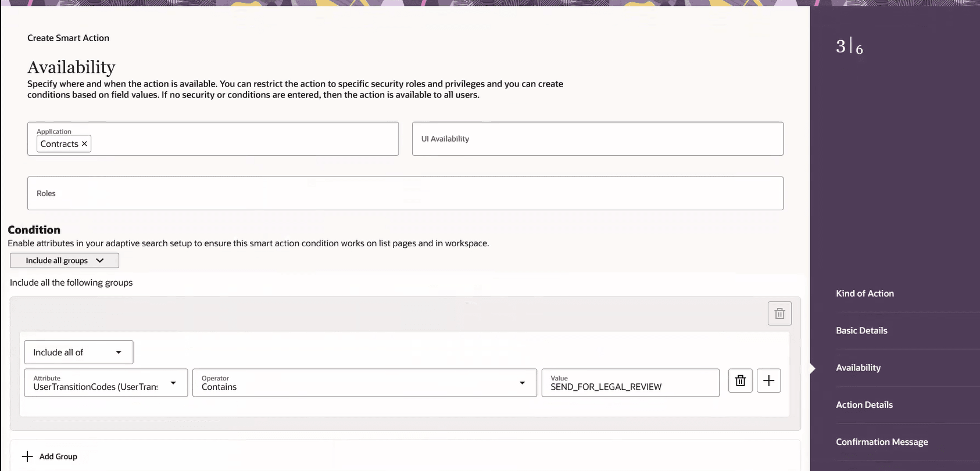Go to Action Details step
Screen dimensions: 980x471
[x=864, y=405]
